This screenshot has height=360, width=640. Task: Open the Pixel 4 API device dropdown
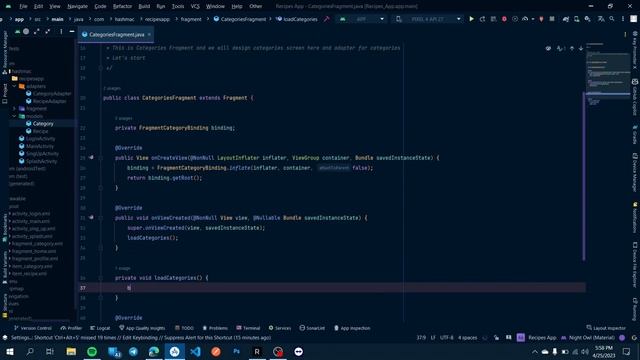[x=427, y=19]
